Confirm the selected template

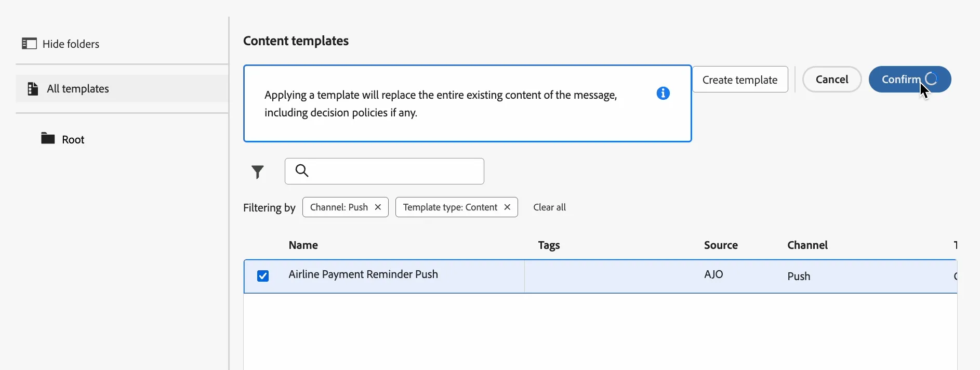point(910,80)
